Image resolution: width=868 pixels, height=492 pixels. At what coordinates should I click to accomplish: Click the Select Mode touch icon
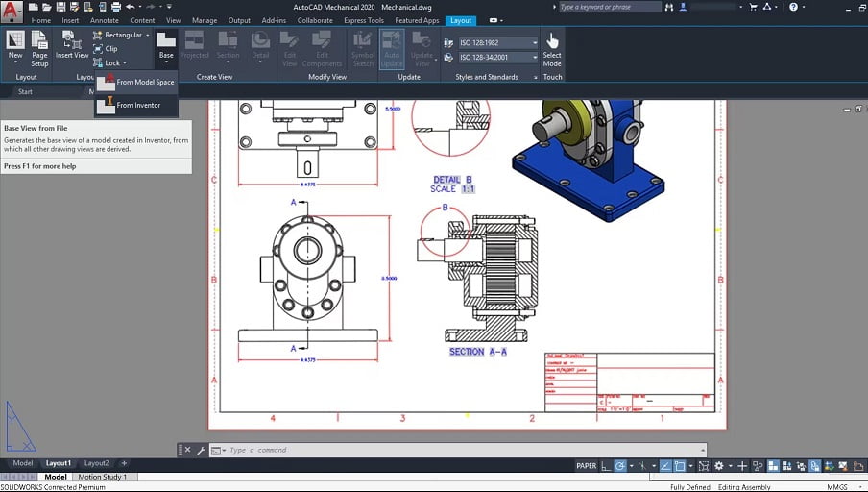coord(552,49)
